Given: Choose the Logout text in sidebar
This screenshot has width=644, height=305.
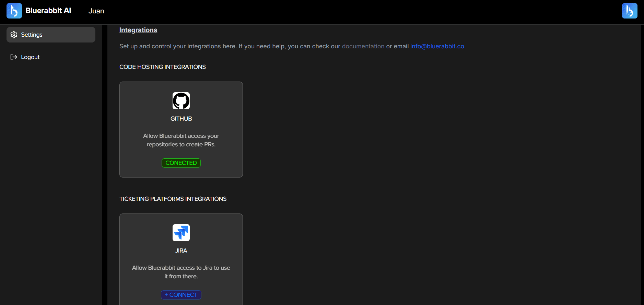Looking at the screenshot, I should pos(30,57).
